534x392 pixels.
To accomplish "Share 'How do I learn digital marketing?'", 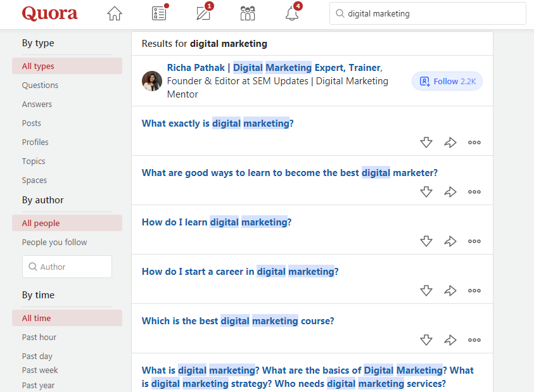I will pos(450,241).
